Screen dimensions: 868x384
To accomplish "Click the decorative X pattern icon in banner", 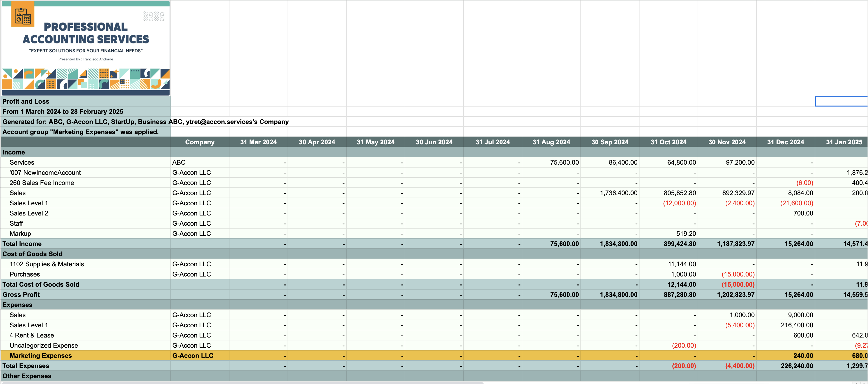I will [x=154, y=16].
